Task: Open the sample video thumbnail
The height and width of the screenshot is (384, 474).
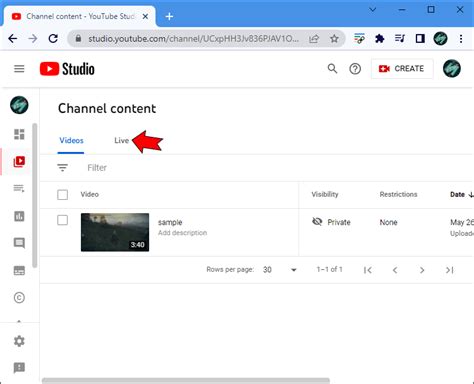Action: tap(115, 232)
